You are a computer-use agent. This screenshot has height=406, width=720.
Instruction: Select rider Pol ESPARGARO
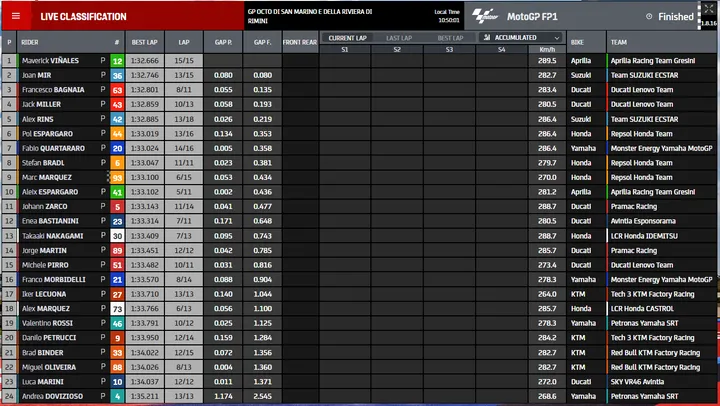click(47, 134)
